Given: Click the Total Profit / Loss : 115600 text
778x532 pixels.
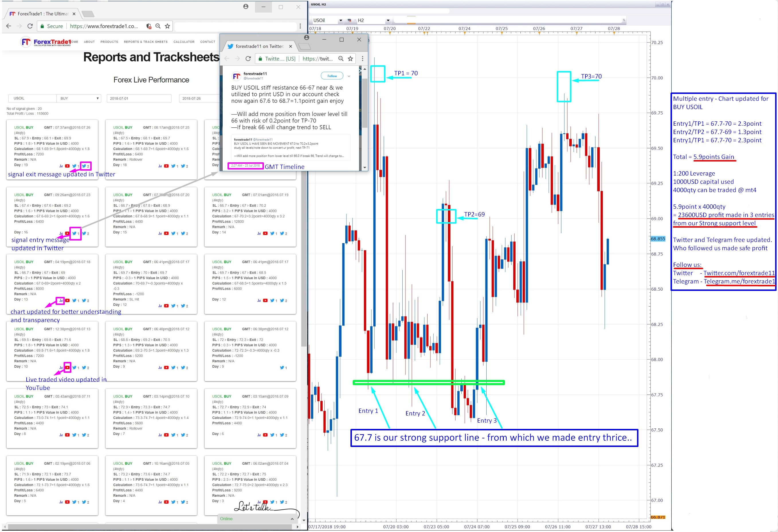Looking at the screenshot, I should point(28,113).
